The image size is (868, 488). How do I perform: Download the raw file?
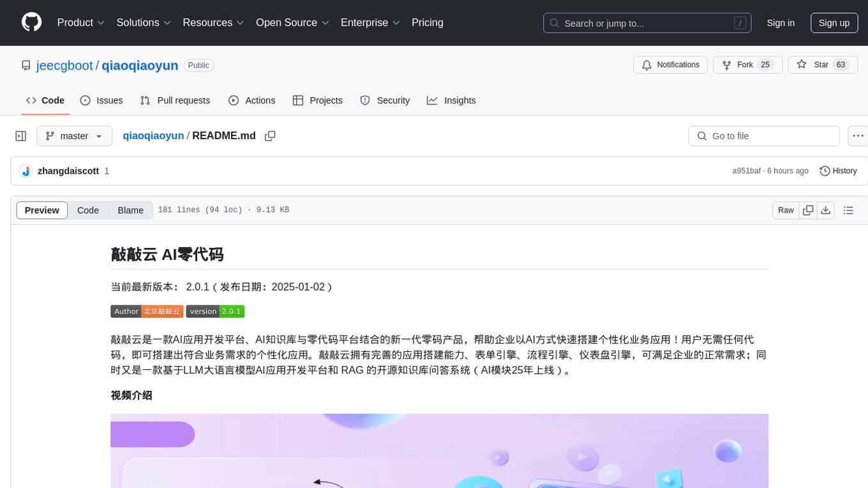pos(826,210)
